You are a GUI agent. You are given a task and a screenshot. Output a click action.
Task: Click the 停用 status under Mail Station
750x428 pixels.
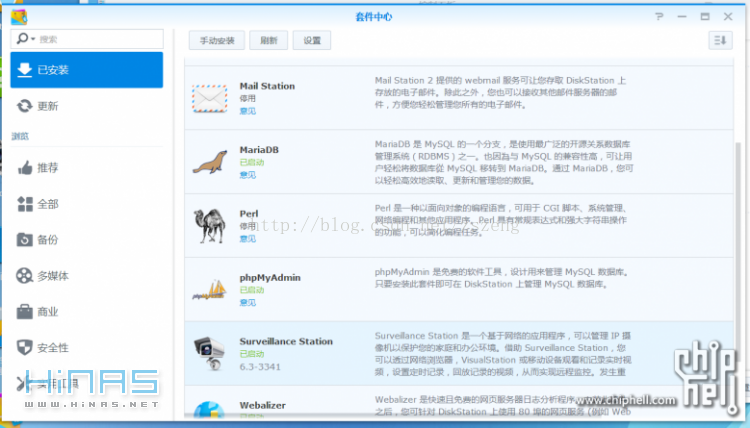pos(247,99)
